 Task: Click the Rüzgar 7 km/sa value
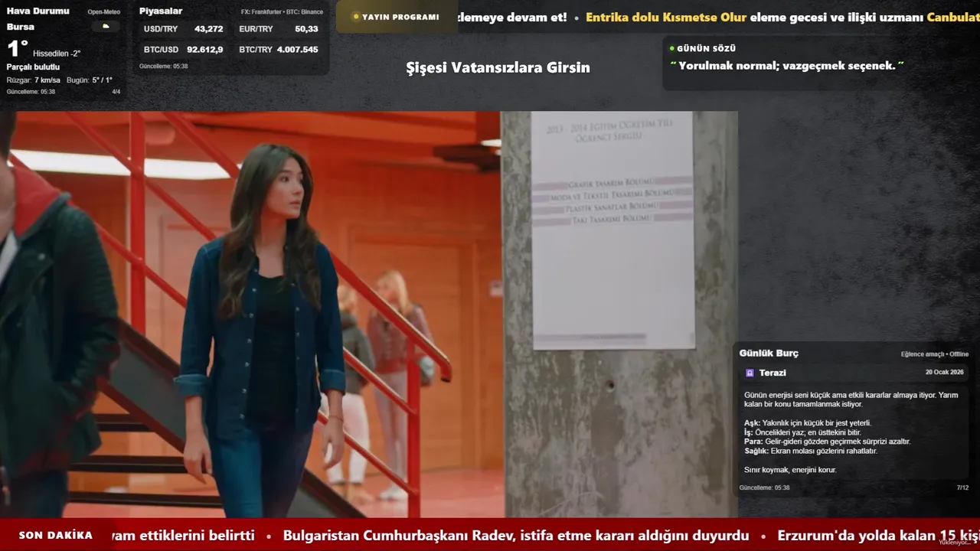(x=34, y=80)
